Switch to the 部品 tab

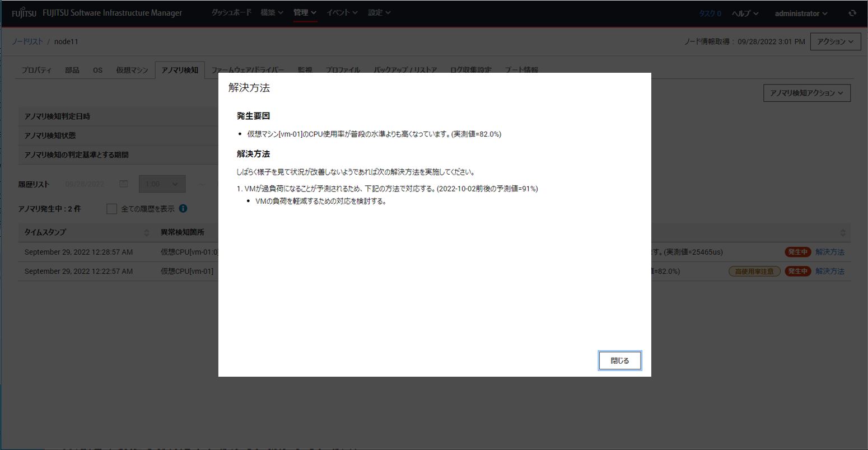pos(72,70)
